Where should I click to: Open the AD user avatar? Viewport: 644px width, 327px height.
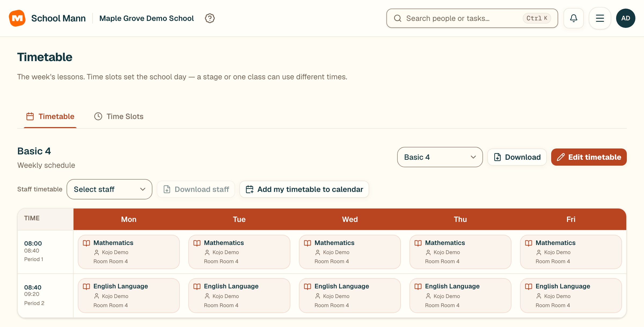tap(626, 18)
